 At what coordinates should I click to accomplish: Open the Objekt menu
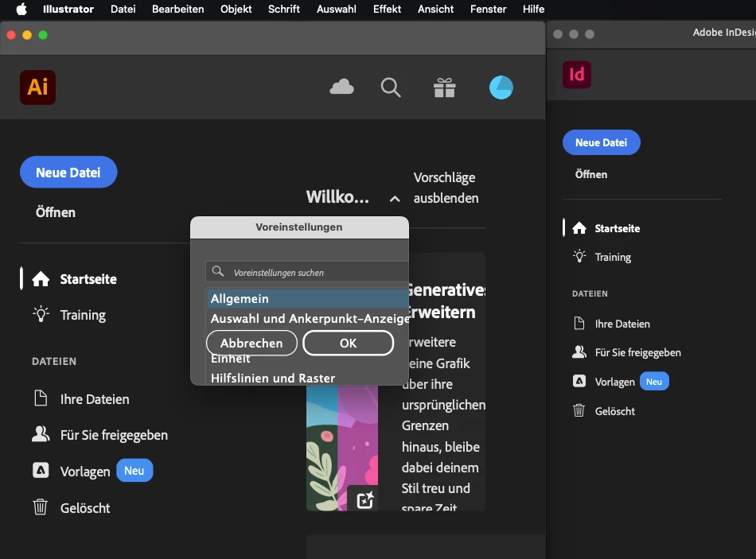[236, 10]
